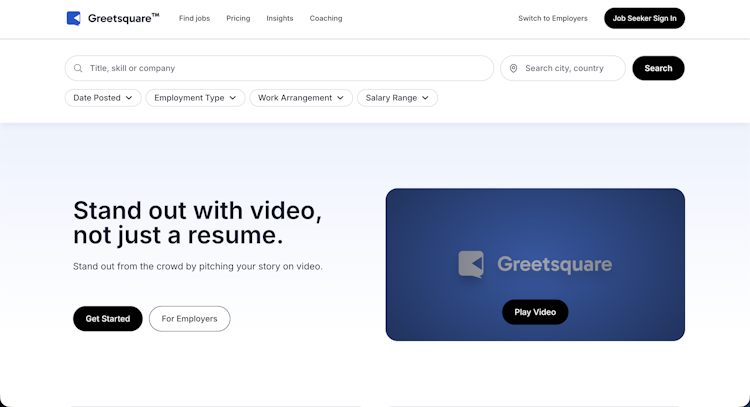Click the Greetsquare logo icon in header
The height and width of the screenshot is (407, 750).
pyautogui.click(x=74, y=18)
